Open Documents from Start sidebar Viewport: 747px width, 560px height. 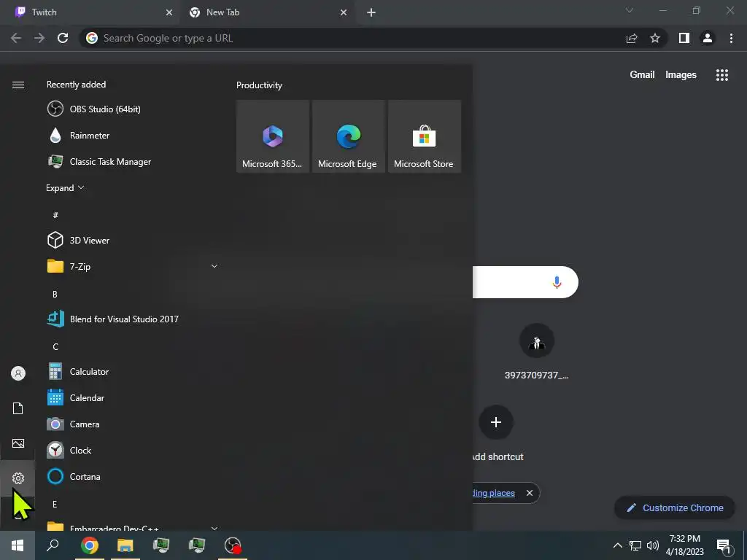pos(18,408)
